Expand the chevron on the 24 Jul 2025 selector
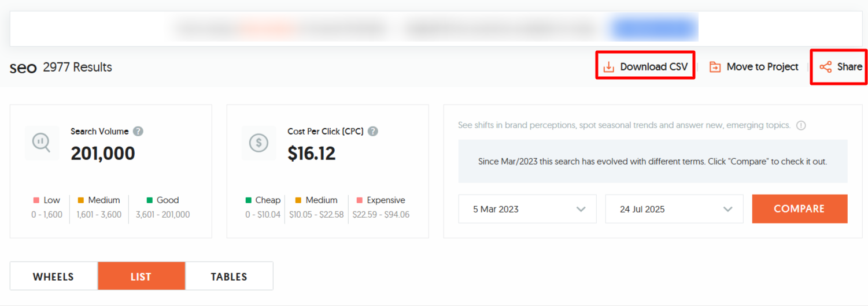Image resolution: width=868 pixels, height=306 pixels. pyautogui.click(x=728, y=210)
